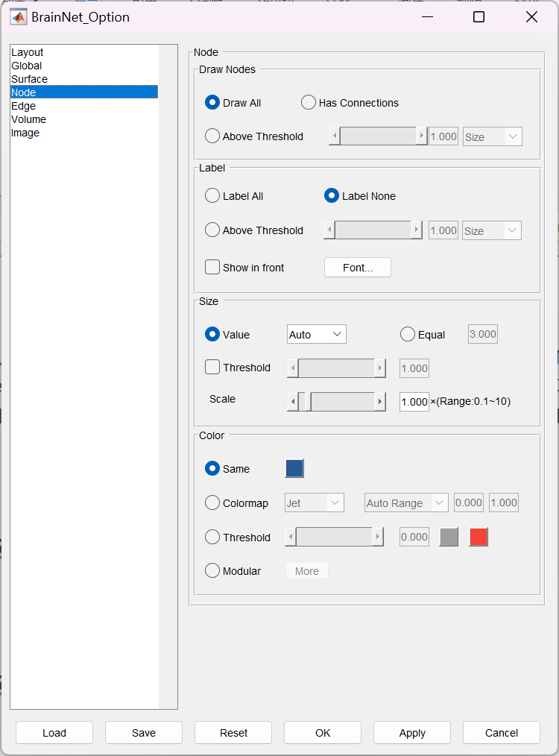Open the Surface options page
The height and width of the screenshot is (756, 559).
30,79
